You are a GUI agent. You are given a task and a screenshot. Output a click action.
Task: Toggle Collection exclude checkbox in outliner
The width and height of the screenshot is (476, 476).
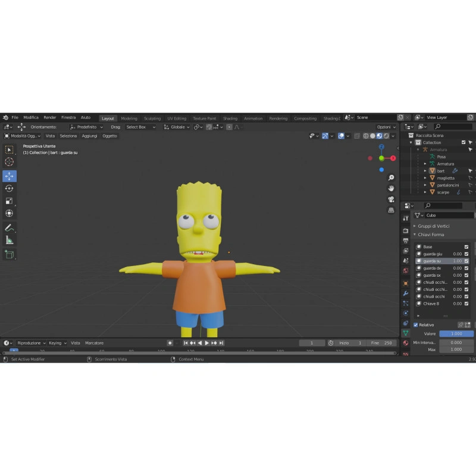[464, 142]
